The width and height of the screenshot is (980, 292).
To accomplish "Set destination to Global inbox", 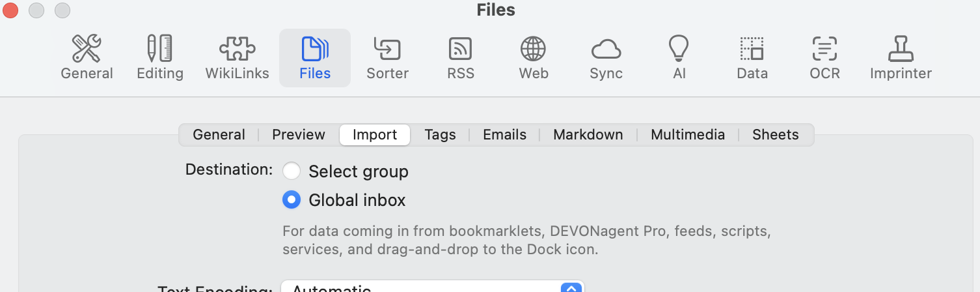I will tap(292, 200).
